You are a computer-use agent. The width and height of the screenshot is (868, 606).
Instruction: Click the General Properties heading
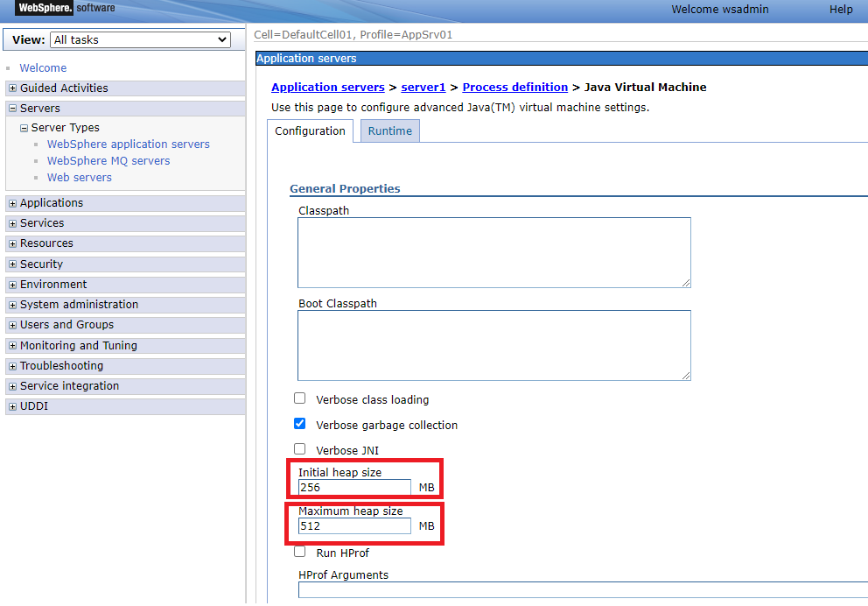coord(345,188)
